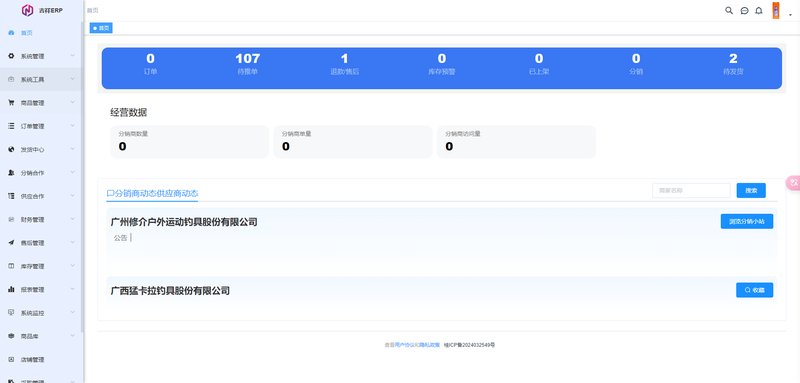This screenshot has height=383, width=800.
Task: Expand 发货中心 using its chevron
Action: [x=72, y=149]
